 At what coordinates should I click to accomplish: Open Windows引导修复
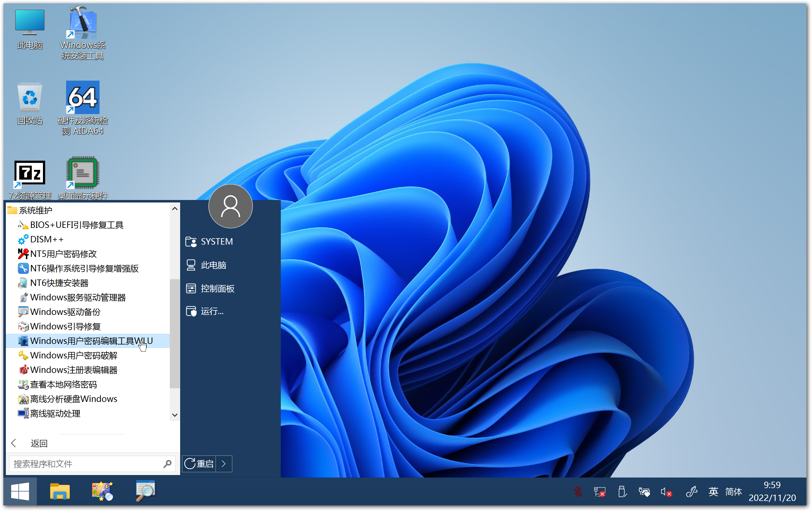(x=88, y=326)
